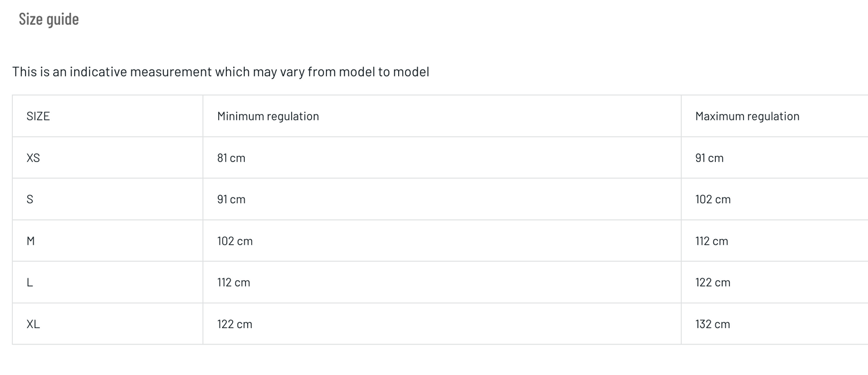Click the 122 cm minimum value for XL
Viewport: 868px width, 375px height.
(235, 324)
